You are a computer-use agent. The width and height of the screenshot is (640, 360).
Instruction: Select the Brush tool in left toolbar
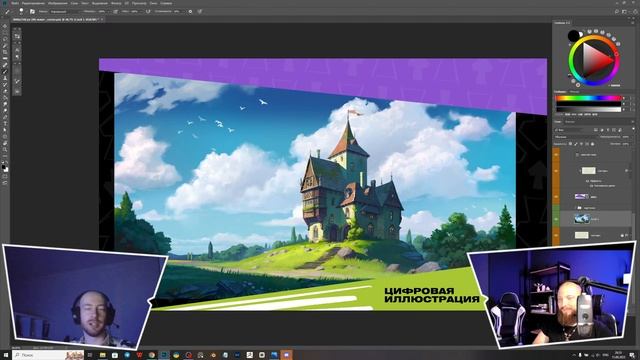(5, 72)
